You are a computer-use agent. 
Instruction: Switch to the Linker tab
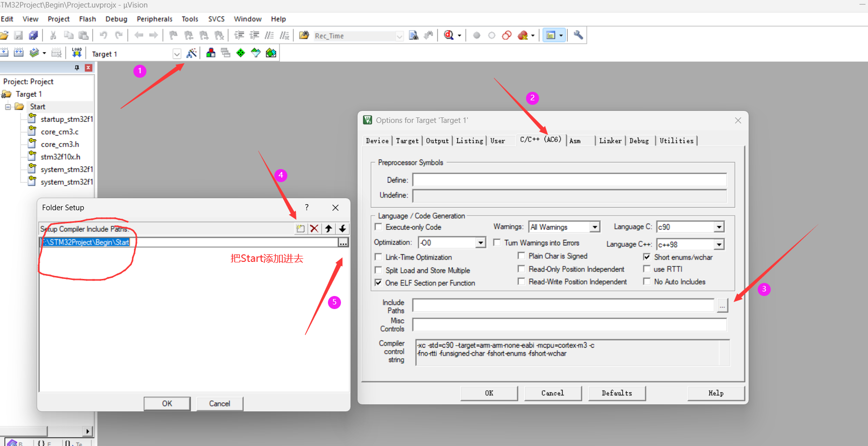[610, 141]
